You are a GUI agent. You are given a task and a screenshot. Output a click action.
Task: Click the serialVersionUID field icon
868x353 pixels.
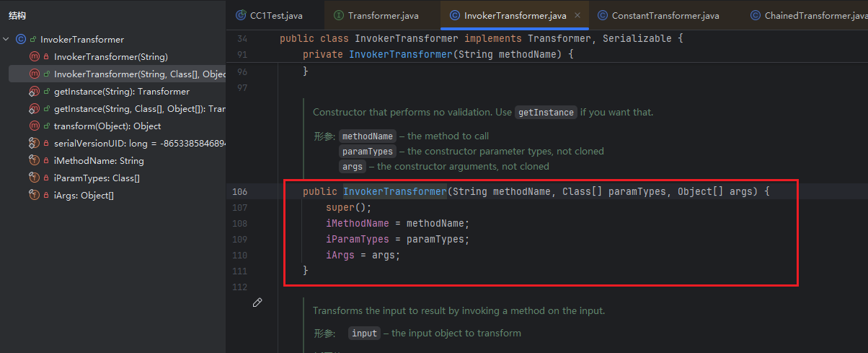tap(34, 144)
